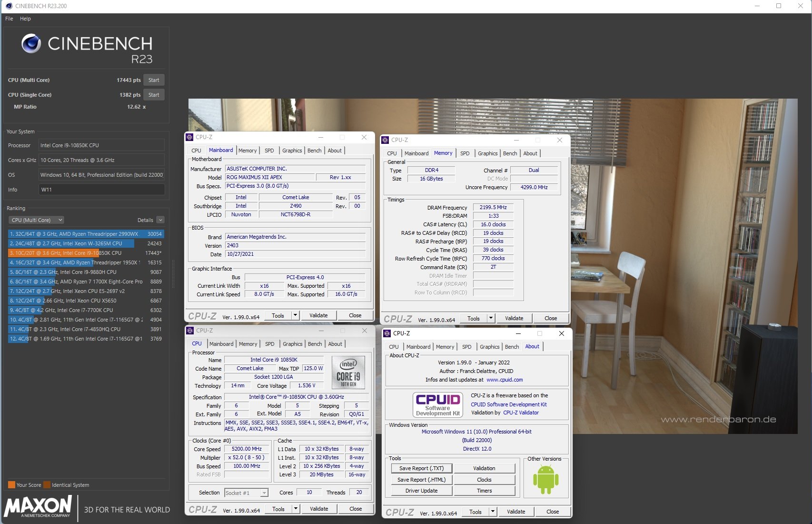The width and height of the screenshot is (812, 524).
Task: Open the Help menu in Cinebench
Action: (25, 19)
